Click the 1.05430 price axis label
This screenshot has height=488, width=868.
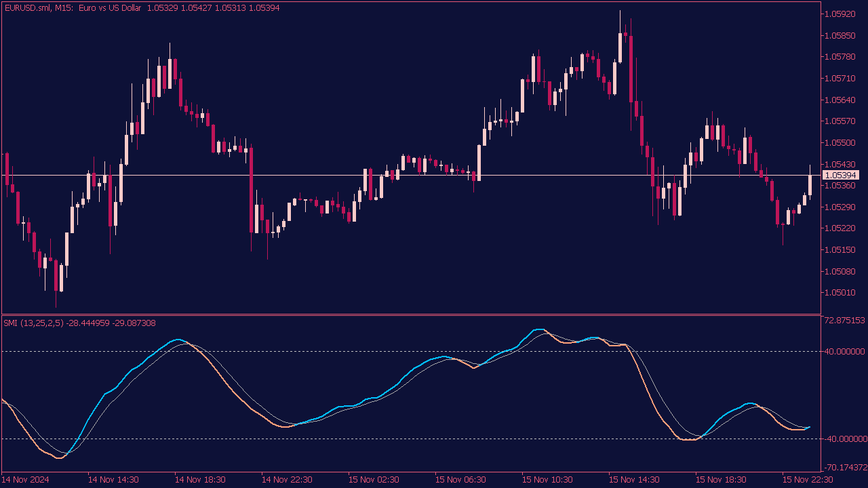840,165
